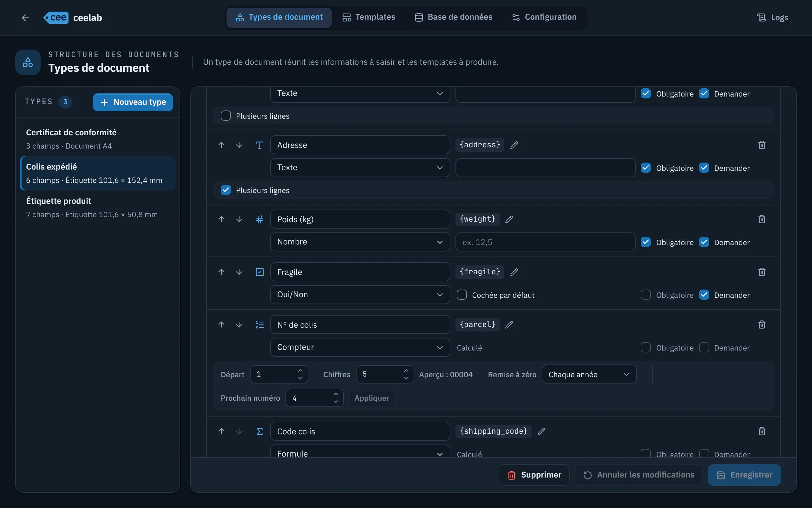The width and height of the screenshot is (812, 508).
Task: Check Obligatoire for the Fragile field
Action: [645, 295]
